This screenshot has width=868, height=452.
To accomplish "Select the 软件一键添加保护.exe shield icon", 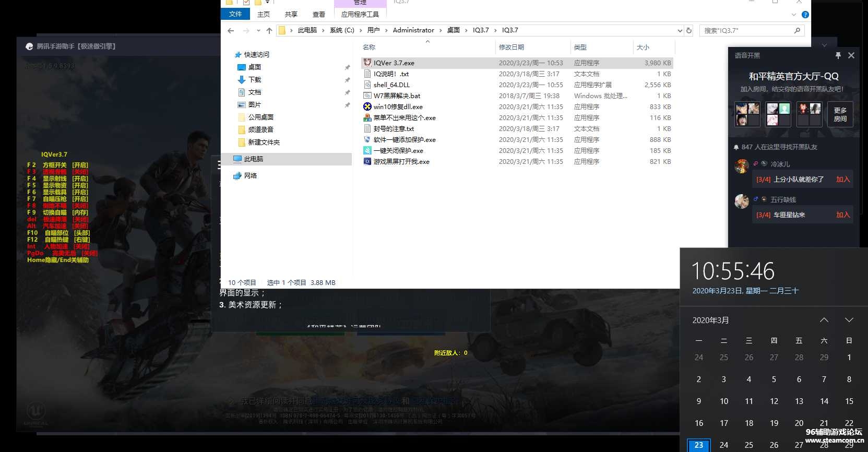I will [x=367, y=139].
